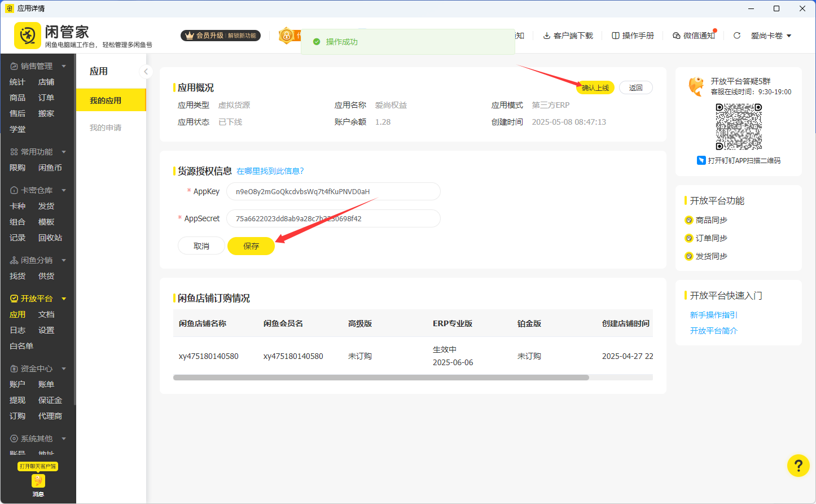Open the 新手操作指引 link
The width and height of the screenshot is (816, 504).
[x=713, y=315]
